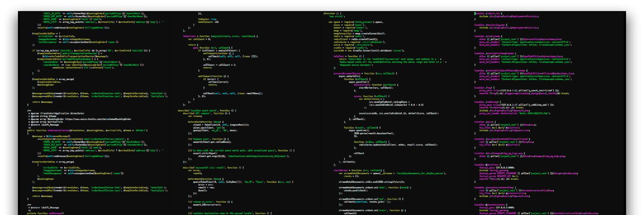Screen dimensions: 644x215
Task: Click the "location @docsfront {" line
Action: [x=488, y=165]
